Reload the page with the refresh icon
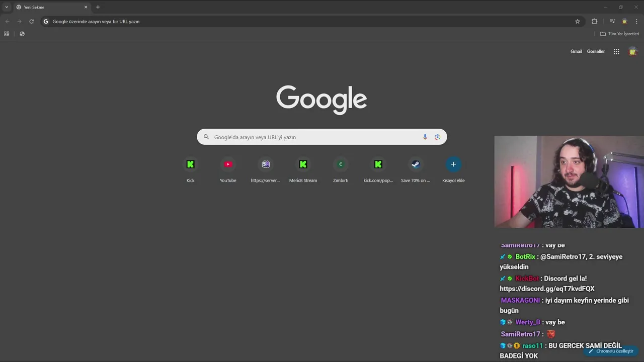 (31, 22)
